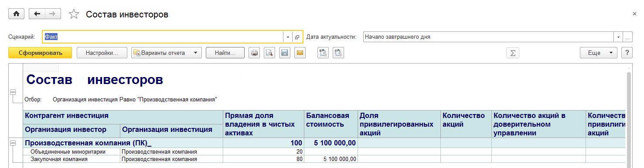Screen dimensions: 644x168
Task: Add report to favorites with star
Action: (74, 14)
